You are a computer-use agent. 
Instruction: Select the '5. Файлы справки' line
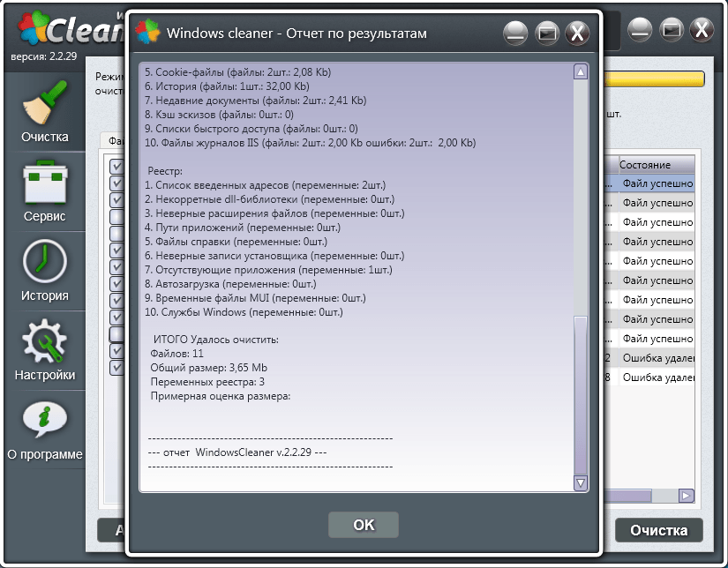point(236,242)
